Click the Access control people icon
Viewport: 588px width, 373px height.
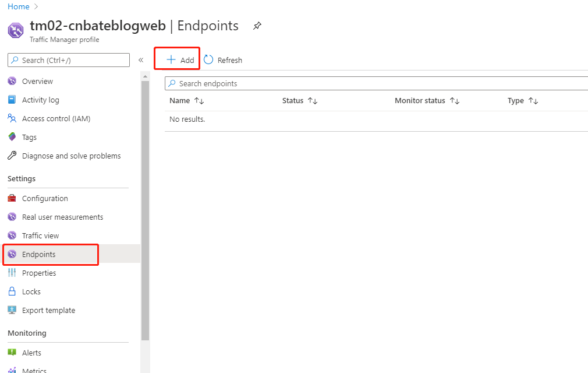pos(12,118)
